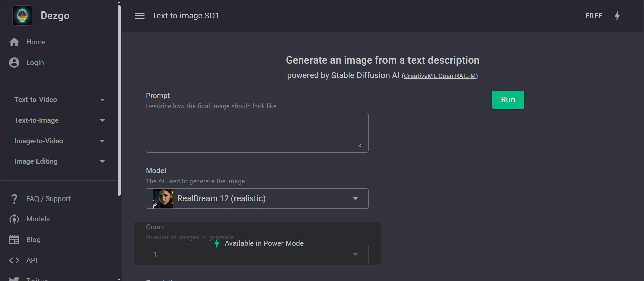Screen dimensions: 644x281
Task: Expand the Text-to-Image arrow
Action: click(x=102, y=120)
